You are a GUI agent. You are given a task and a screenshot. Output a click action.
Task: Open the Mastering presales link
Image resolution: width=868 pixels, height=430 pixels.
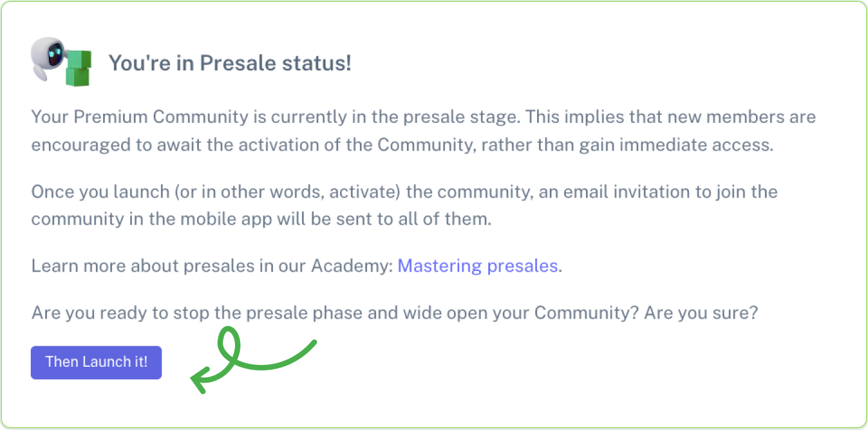pyautogui.click(x=477, y=266)
